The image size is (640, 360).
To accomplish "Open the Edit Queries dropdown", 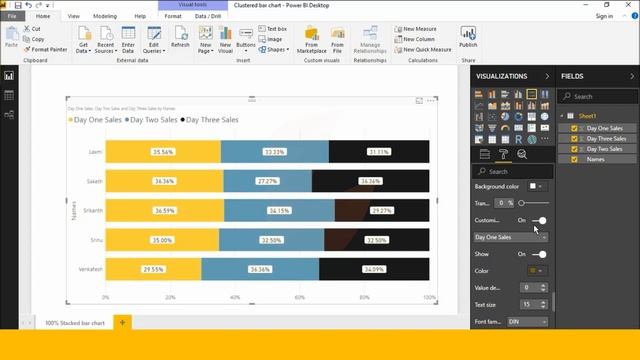I will 154,40.
